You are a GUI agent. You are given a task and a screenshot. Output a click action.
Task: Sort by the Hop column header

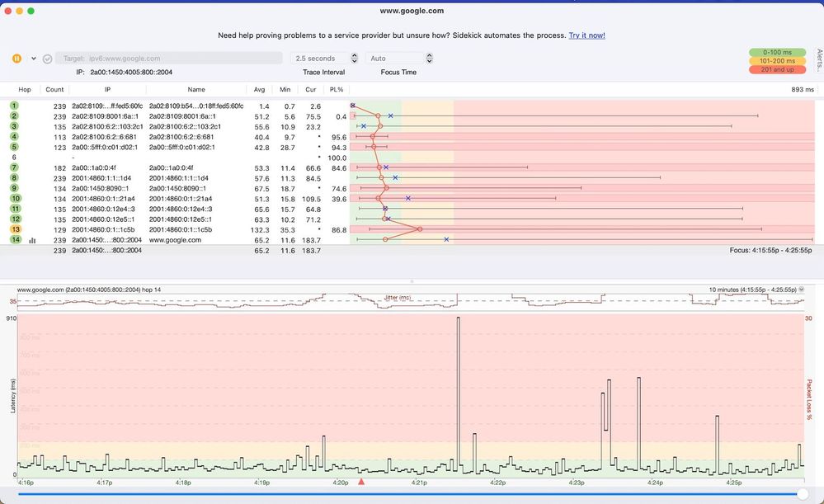pos(25,89)
